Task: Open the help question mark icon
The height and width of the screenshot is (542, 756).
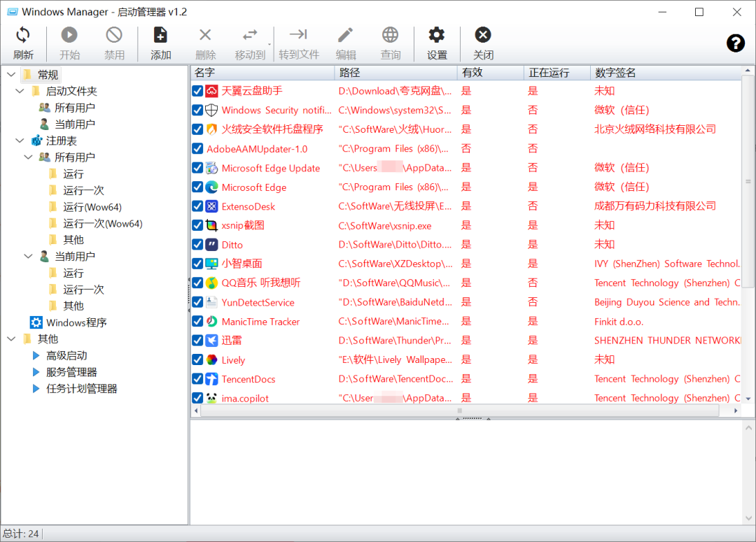Action: tap(735, 43)
